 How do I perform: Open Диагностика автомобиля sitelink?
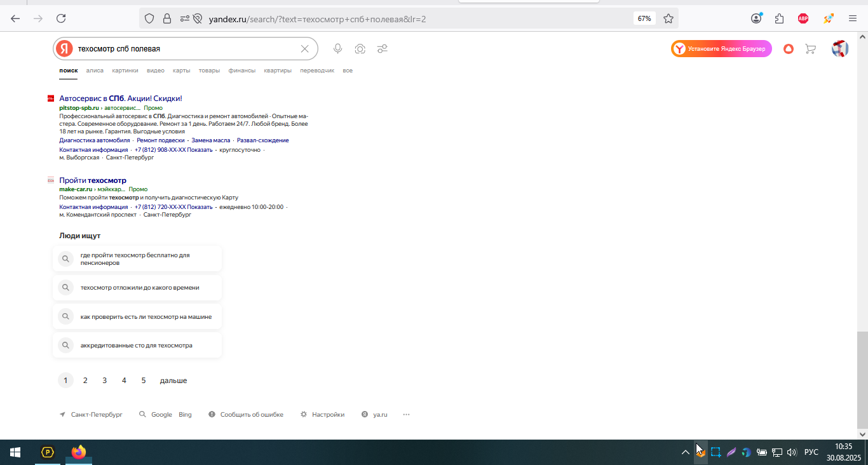coord(95,140)
